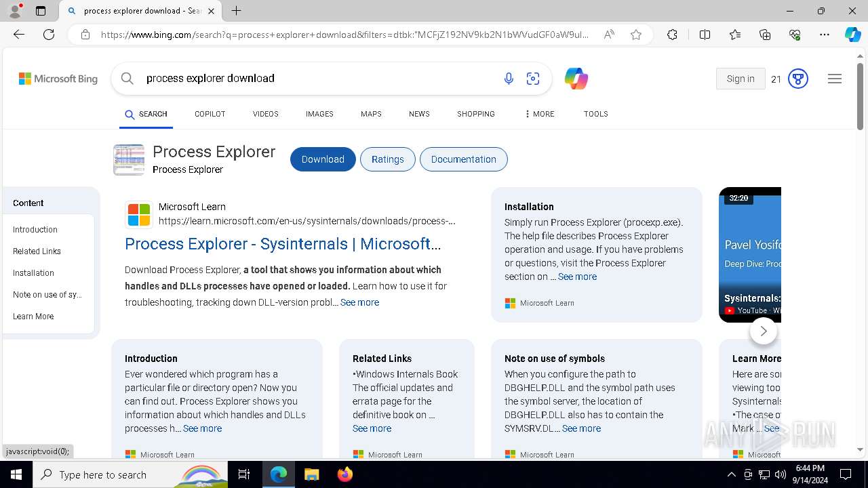Switch to the MAPS tab
The height and width of the screenshot is (488, 868).
click(x=371, y=114)
